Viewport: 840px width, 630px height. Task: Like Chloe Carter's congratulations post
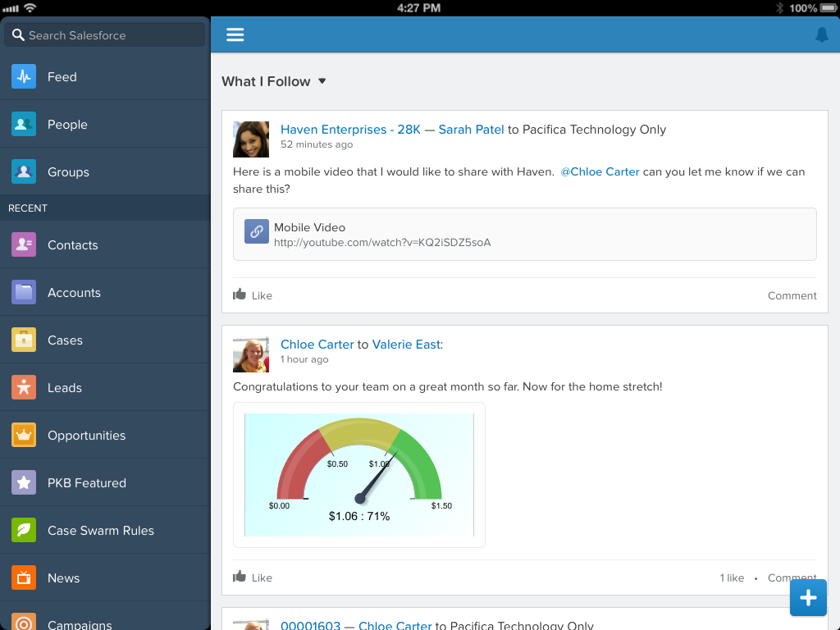pos(253,577)
